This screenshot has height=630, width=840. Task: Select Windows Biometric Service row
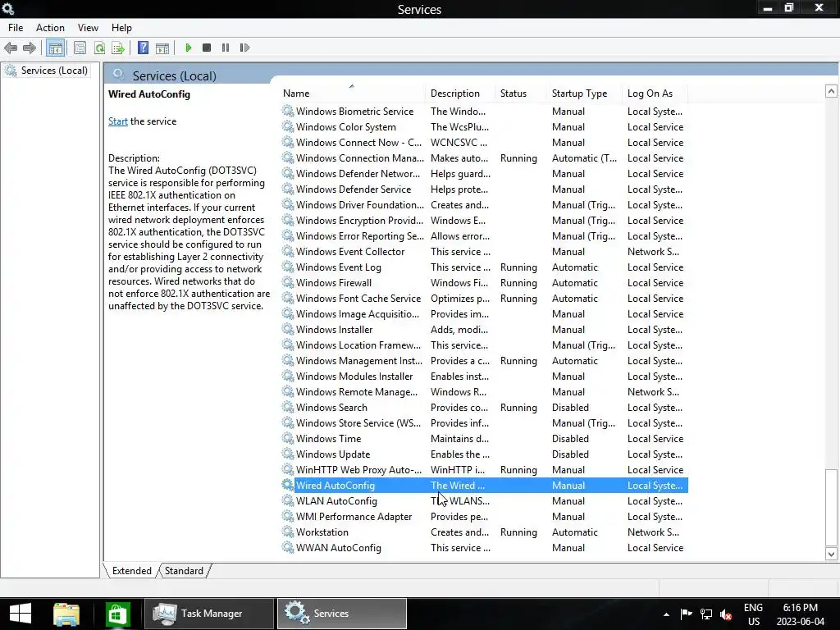pyautogui.click(x=484, y=111)
